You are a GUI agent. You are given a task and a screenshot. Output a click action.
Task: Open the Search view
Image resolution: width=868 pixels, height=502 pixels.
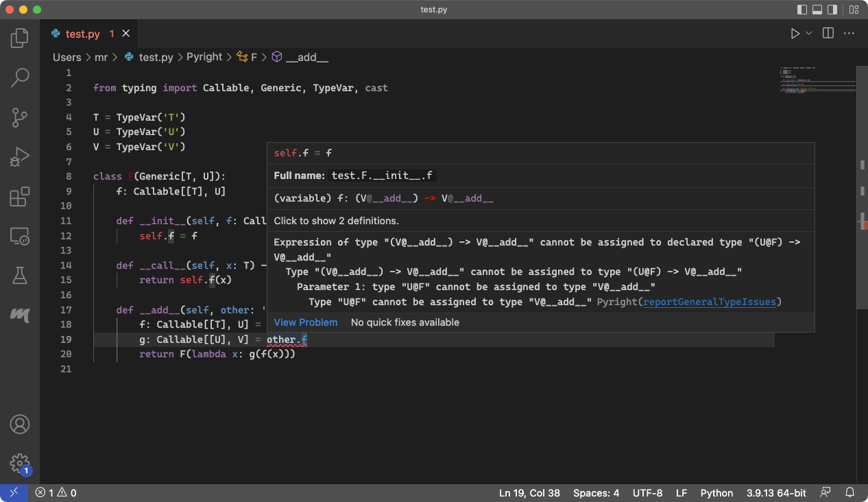coord(20,77)
